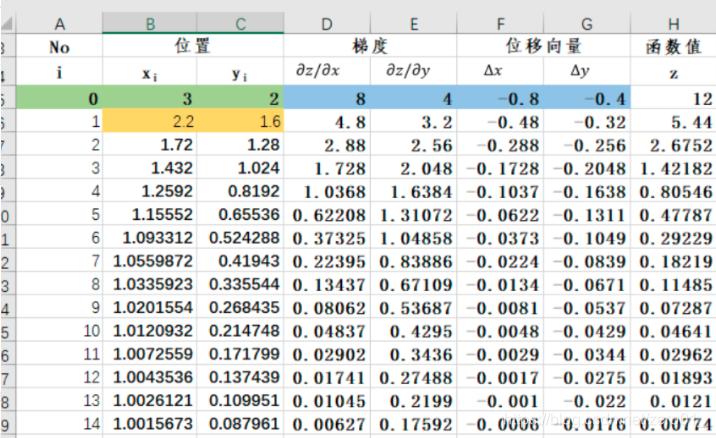Select the cell with value 2.6752

click(673, 144)
